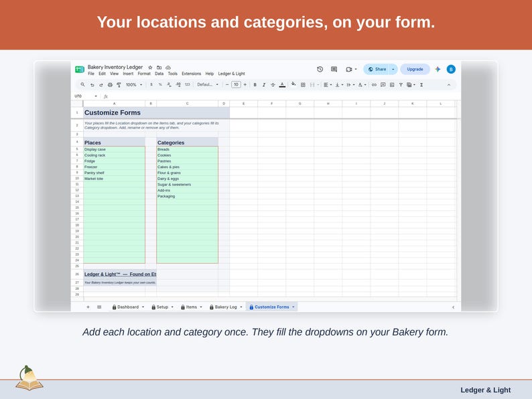Screen dimensions: 532x399
Task: Decrease decimal places
Action: point(169,84)
